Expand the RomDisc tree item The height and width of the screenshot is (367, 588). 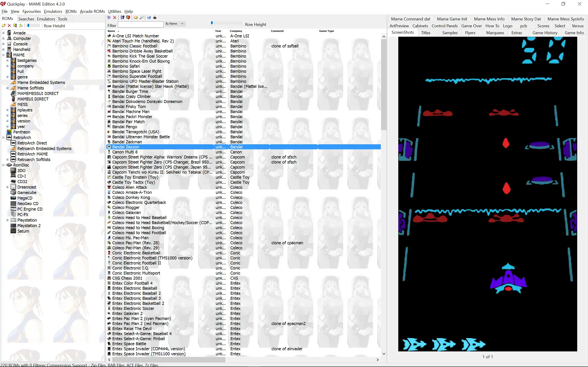click(3, 165)
